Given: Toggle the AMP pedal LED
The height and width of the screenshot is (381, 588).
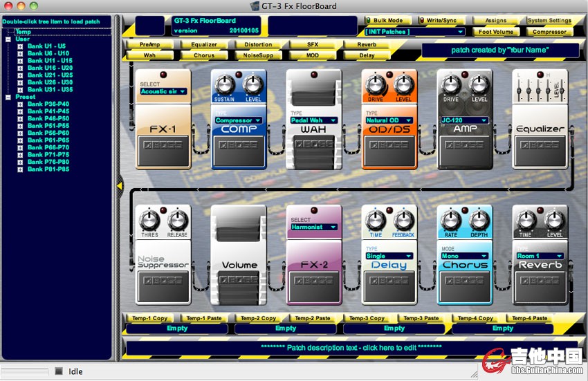Looking at the screenshot, I should pos(465,75).
